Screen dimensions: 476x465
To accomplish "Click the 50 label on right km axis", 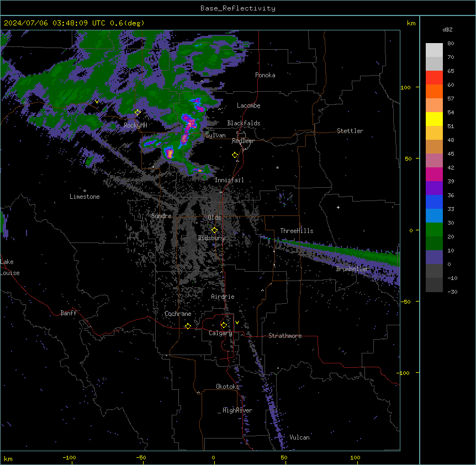I will coord(408,158).
